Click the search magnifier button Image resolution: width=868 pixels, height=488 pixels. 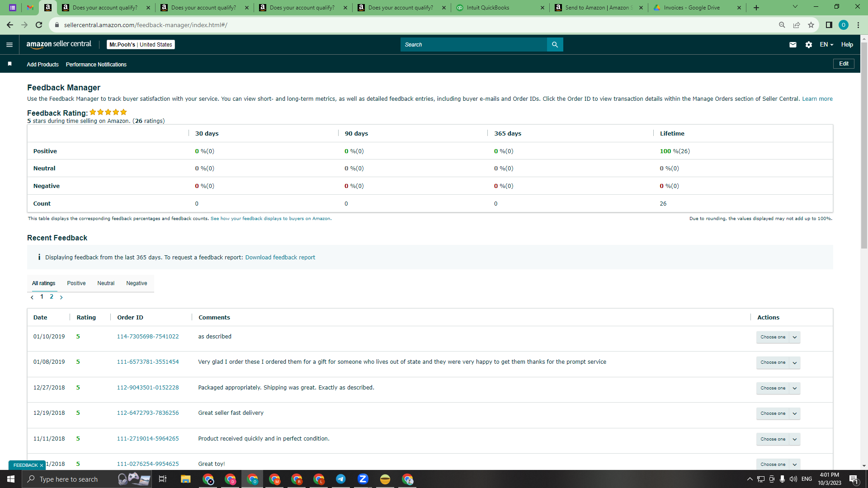(x=555, y=44)
